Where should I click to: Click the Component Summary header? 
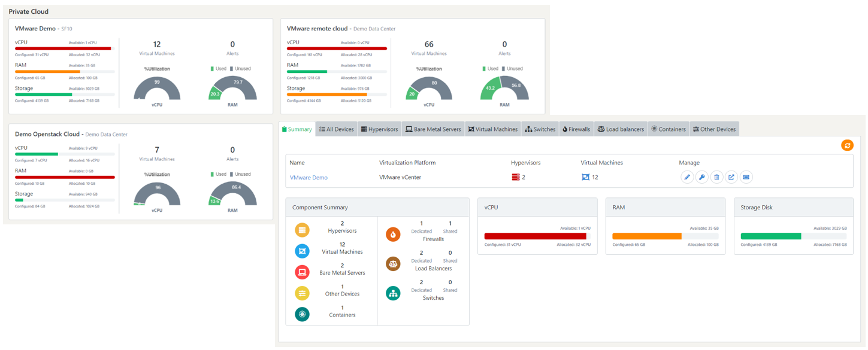377,207
